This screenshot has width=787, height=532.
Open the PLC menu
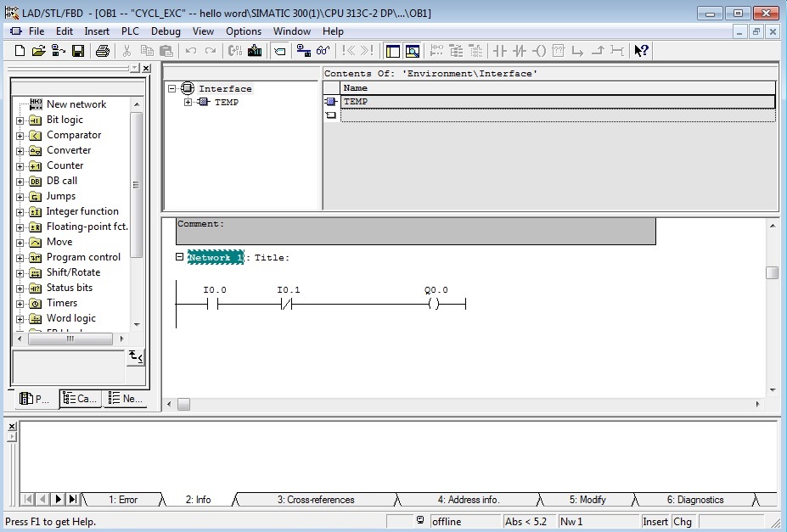(130, 31)
